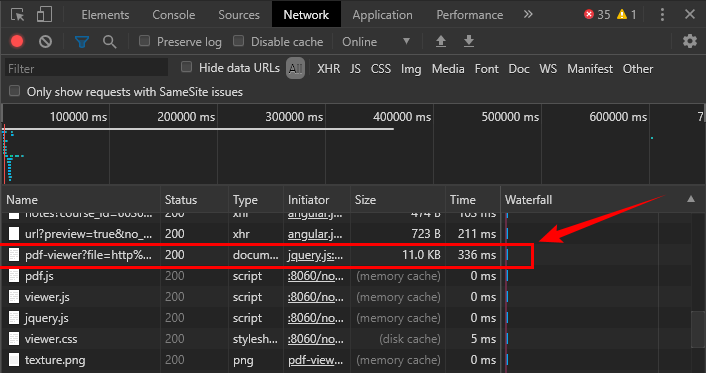706x373 pixels.
Task: Switch to the Console tab
Action: (174, 15)
